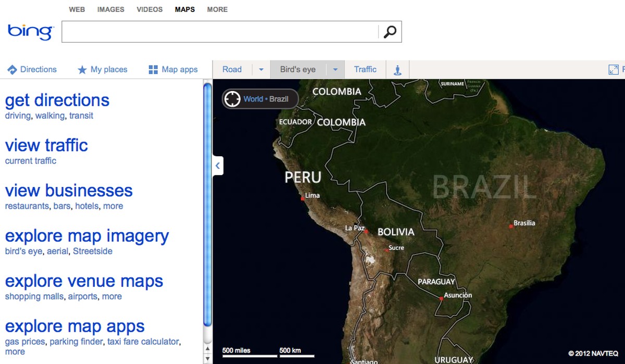
Task: Switch the map to Road view
Action: 231,69
